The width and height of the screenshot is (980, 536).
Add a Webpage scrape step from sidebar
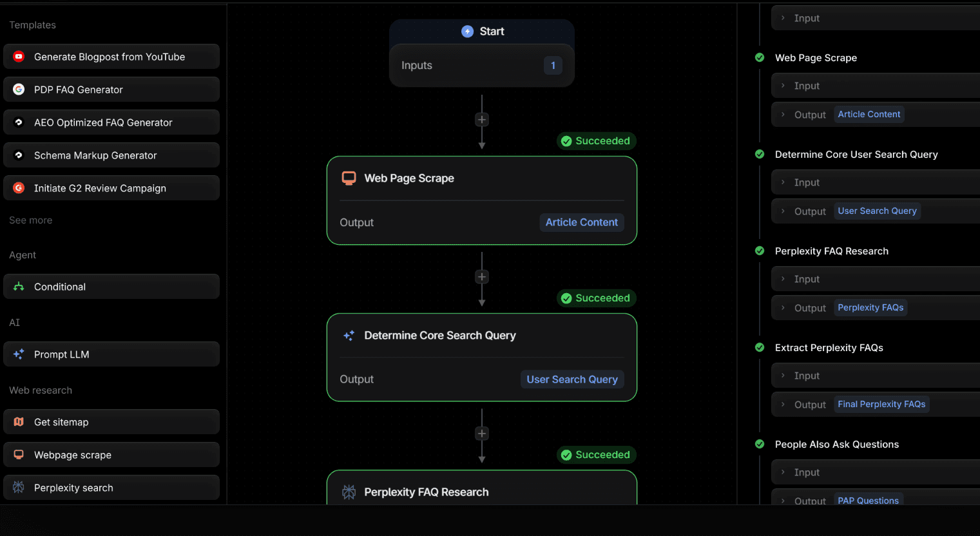(x=111, y=455)
